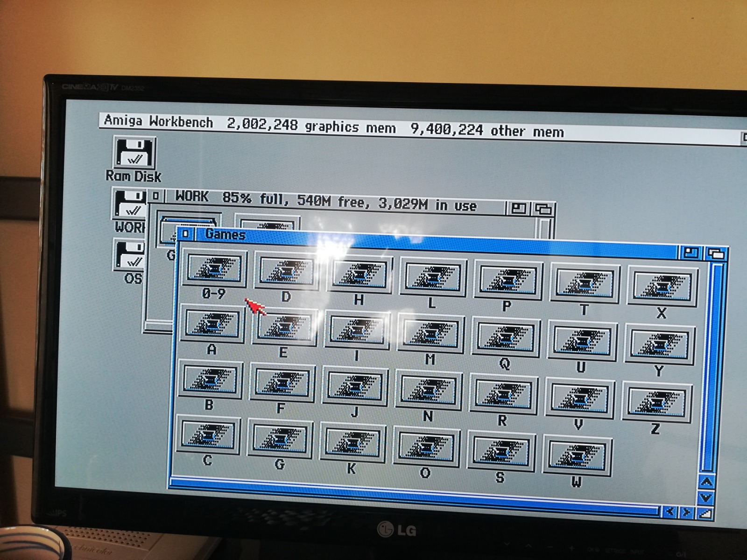Click the Games window title bar

420,243
